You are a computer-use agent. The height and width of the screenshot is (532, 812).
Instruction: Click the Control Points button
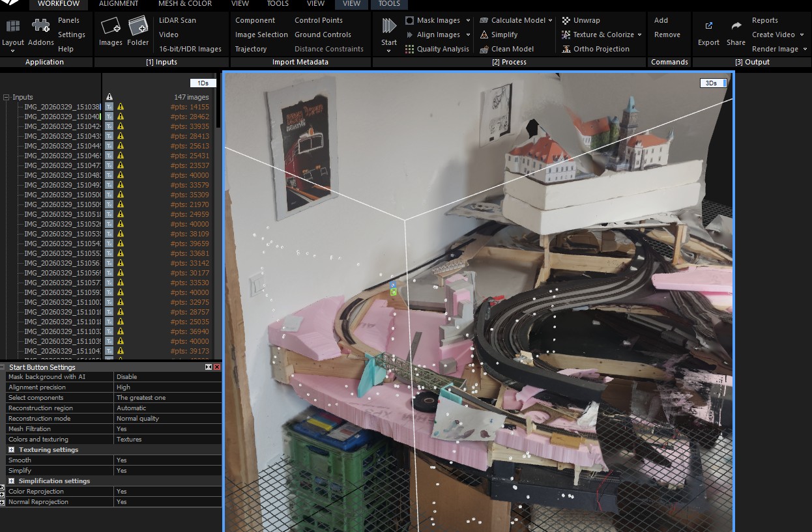(318, 20)
